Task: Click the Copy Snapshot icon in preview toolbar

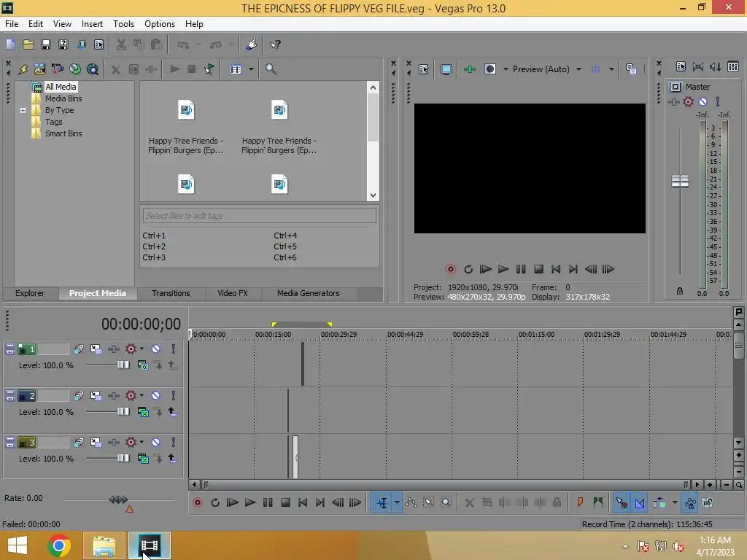Action: 631,69
